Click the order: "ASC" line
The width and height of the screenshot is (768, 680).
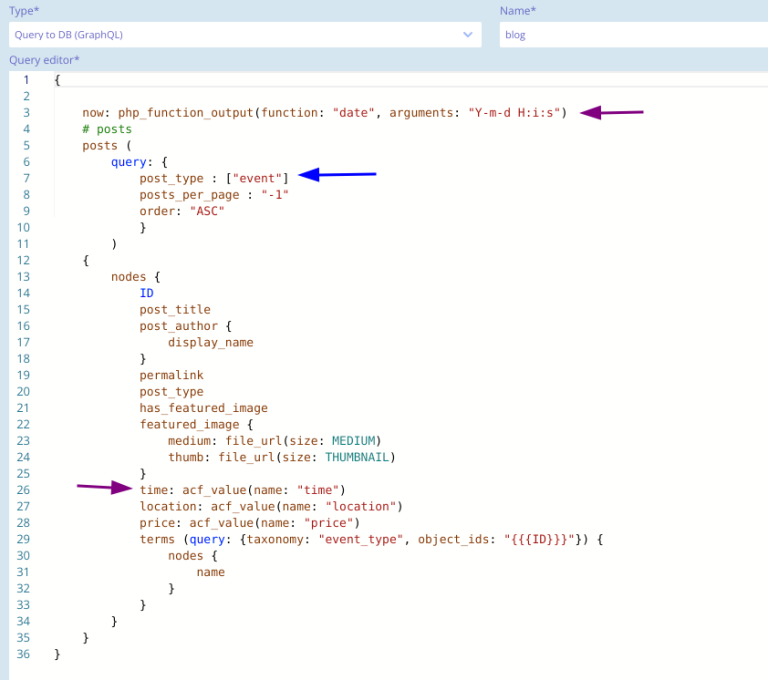click(x=182, y=211)
